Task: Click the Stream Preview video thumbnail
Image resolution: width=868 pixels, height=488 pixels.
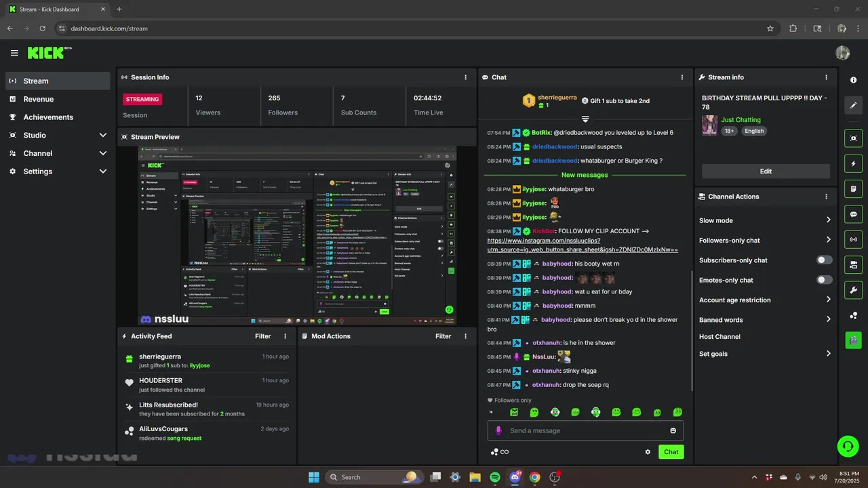Action: tap(296, 236)
